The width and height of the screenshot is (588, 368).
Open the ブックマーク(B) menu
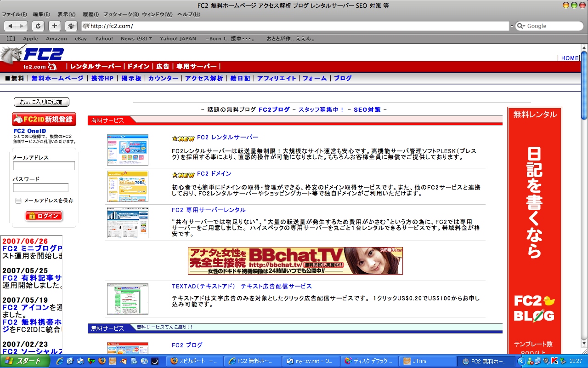(x=121, y=14)
